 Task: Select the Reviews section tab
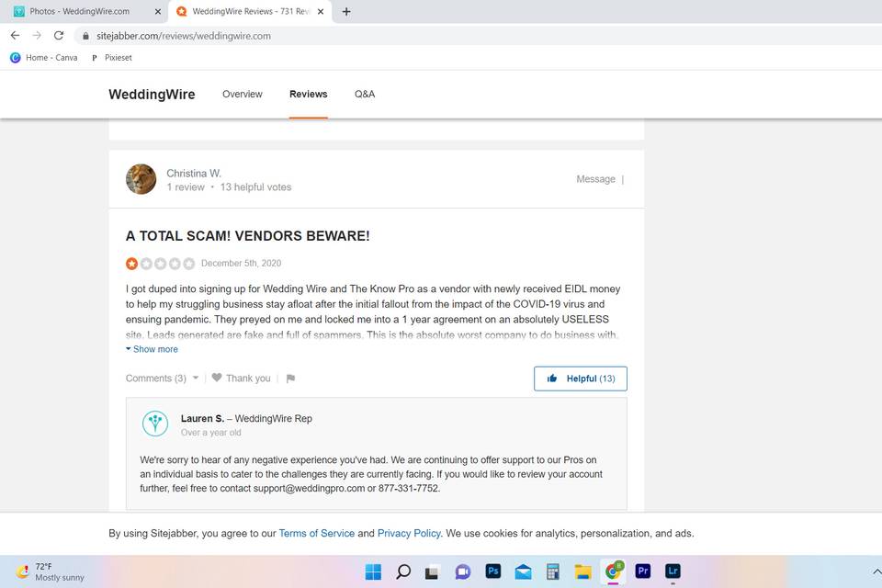point(309,94)
